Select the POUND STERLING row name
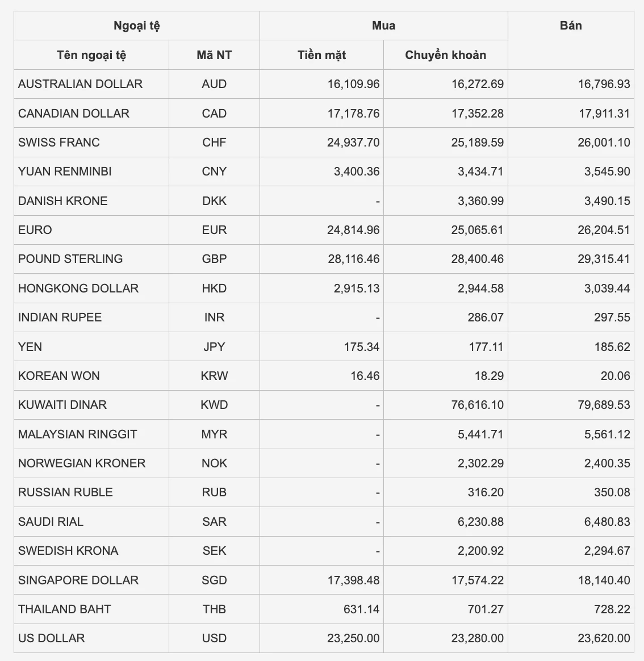 [70, 259]
